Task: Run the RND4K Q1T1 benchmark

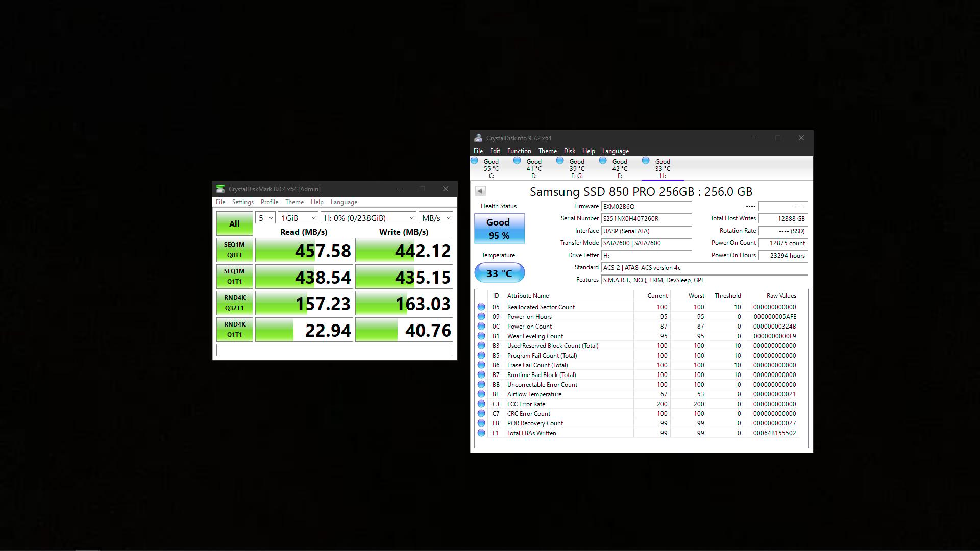Action: point(234,330)
